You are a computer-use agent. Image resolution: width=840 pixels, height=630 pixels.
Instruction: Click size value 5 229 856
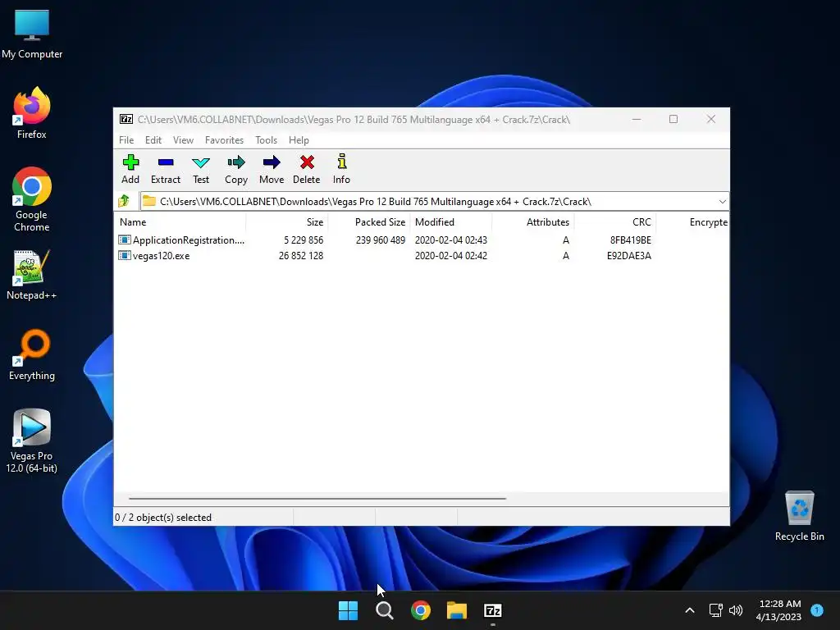304,240
